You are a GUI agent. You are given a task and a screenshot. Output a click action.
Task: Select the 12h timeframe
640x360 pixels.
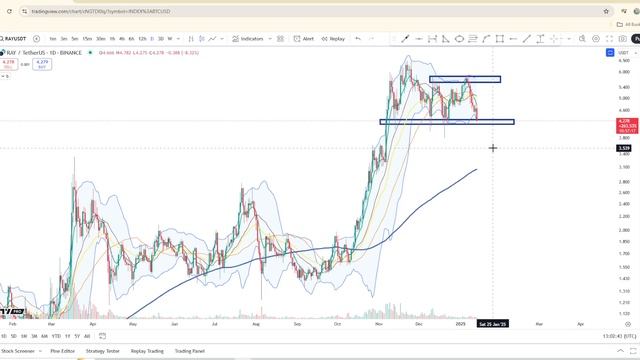pyautogui.click(x=142, y=39)
